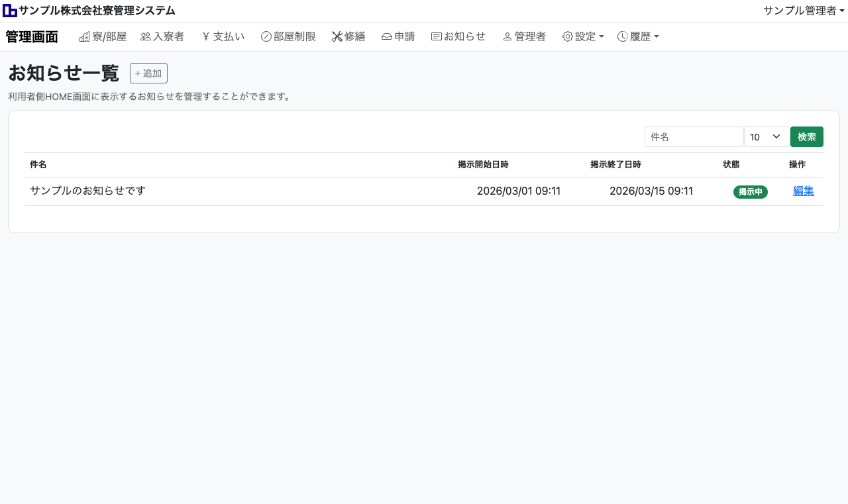The height and width of the screenshot is (504, 848).
Task: Open the 編集 link for サンプルのお知らせです
Action: click(804, 191)
